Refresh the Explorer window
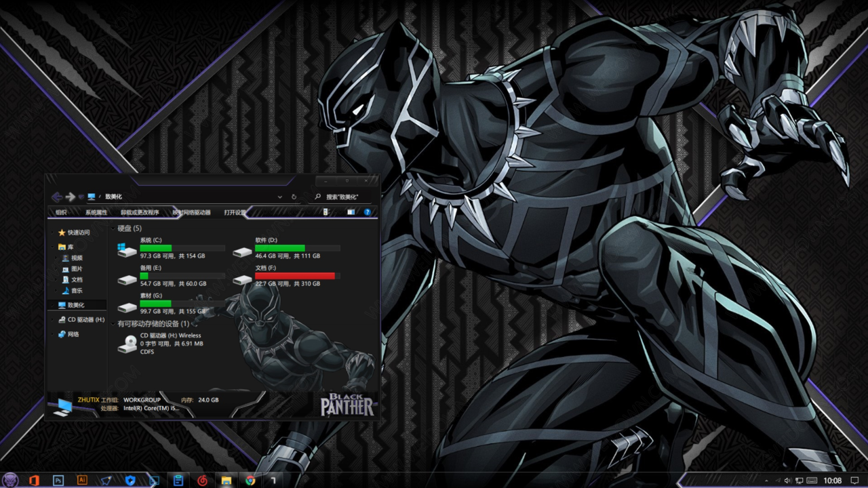868x488 pixels. tap(294, 197)
